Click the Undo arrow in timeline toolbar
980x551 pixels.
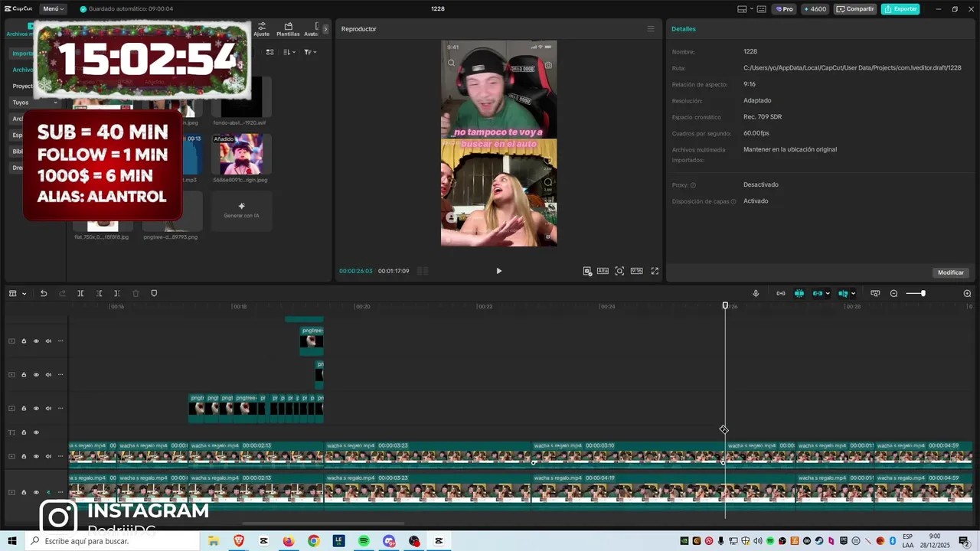[x=44, y=293]
